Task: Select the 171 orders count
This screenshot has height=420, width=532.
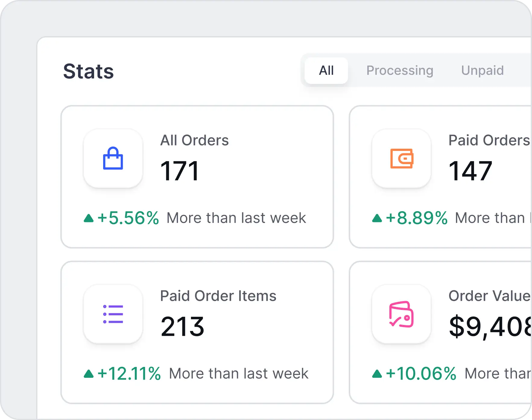Action: click(x=180, y=171)
